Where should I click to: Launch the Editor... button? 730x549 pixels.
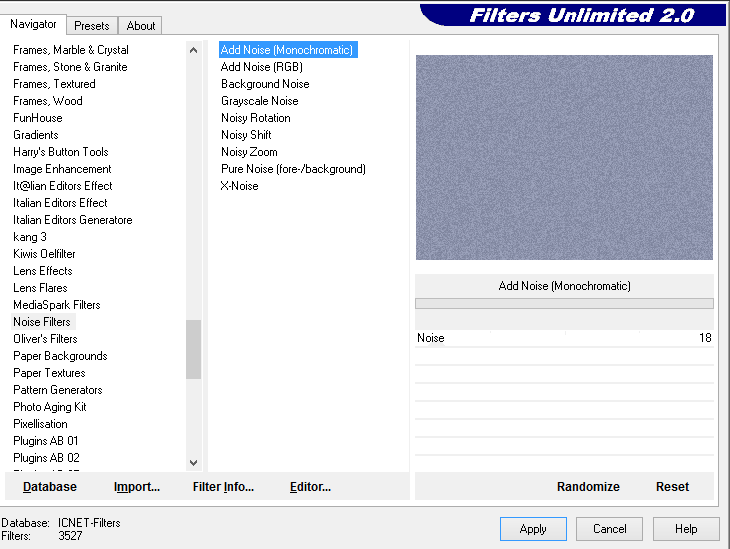tap(310, 487)
